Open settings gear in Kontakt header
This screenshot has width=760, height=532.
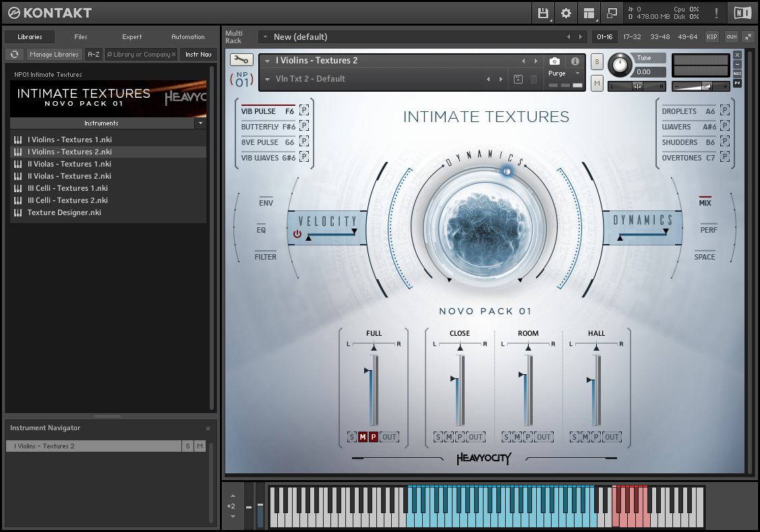pos(566,13)
